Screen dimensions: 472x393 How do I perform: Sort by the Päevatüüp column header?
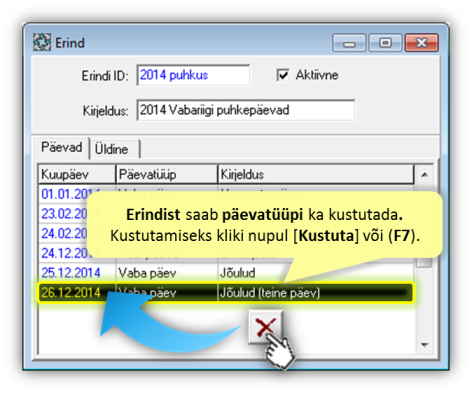click(x=166, y=174)
